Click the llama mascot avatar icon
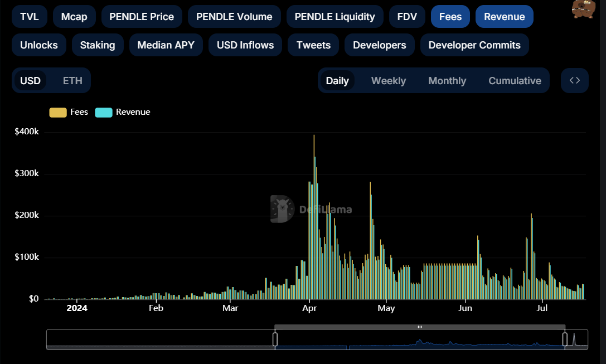 coord(583,9)
